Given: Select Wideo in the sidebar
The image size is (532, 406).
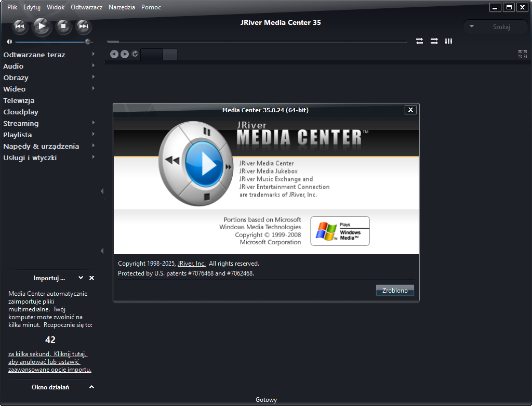Looking at the screenshot, I should point(14,89).
